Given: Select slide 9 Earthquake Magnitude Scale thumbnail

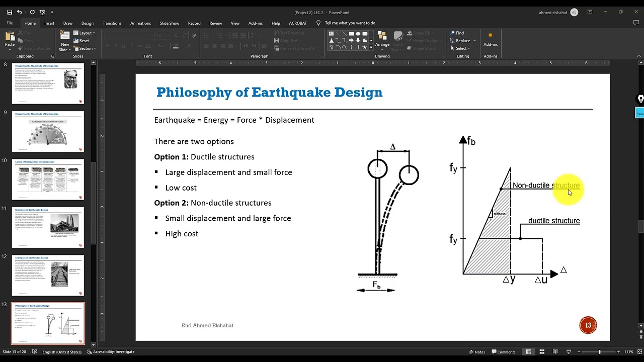Looking at the screenshot, I should point(48,131).
